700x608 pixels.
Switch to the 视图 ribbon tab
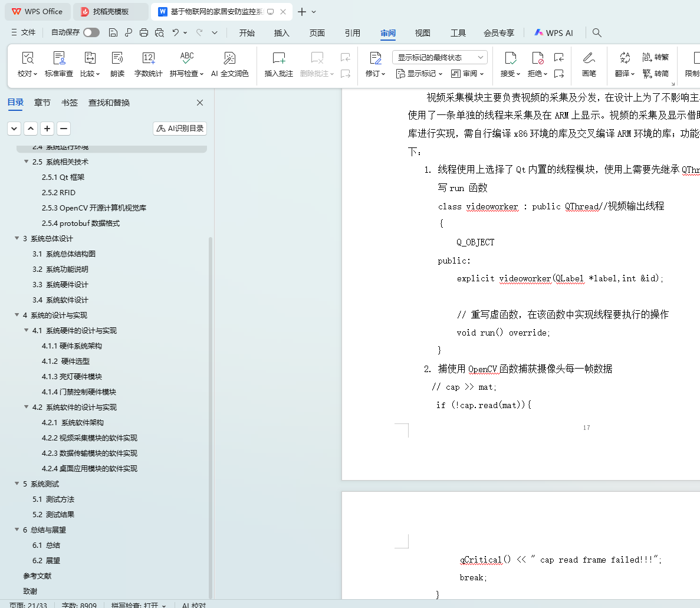pyautogui.click(x=422, y=33)
